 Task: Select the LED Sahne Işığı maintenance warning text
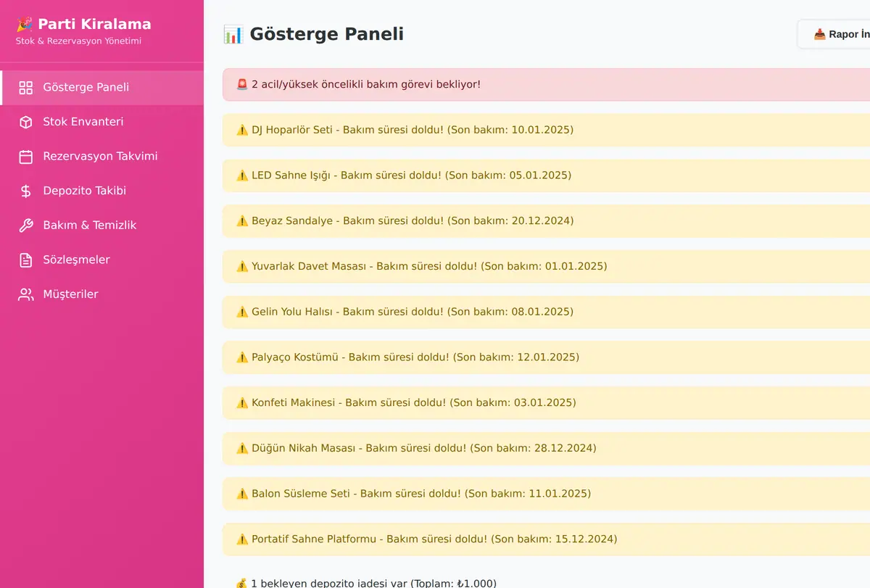click(x=411, y=175)
